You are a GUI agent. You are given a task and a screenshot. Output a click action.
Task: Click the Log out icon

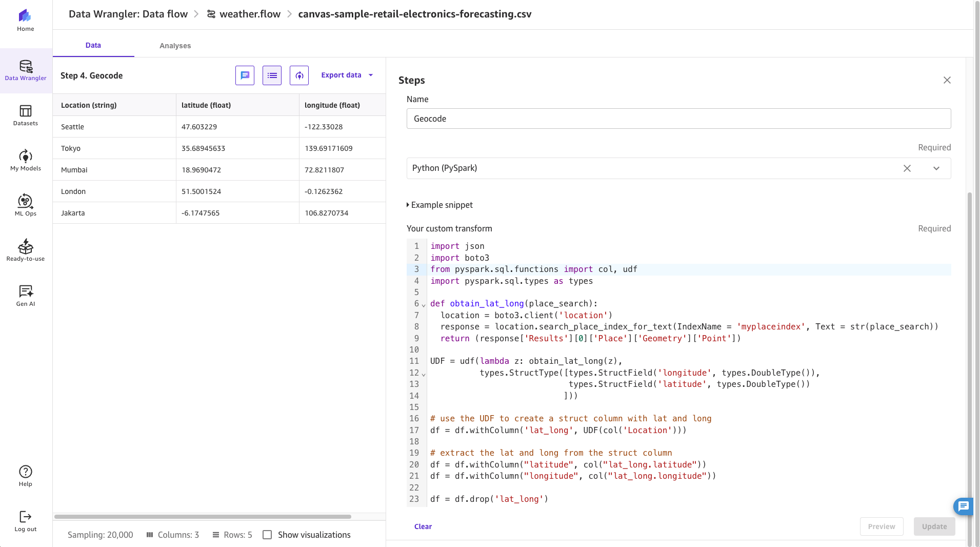[x=26, y=517]
